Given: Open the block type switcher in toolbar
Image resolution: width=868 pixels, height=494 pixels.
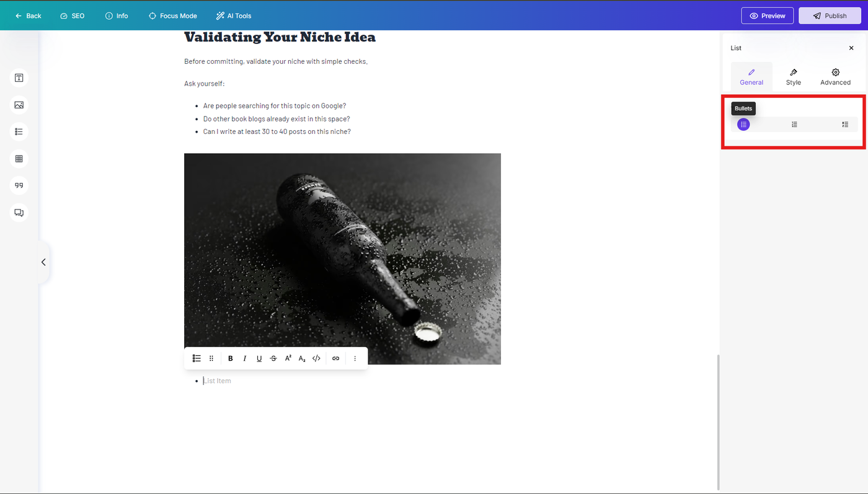Looking at the screenshot, I should tap(197, 358).
